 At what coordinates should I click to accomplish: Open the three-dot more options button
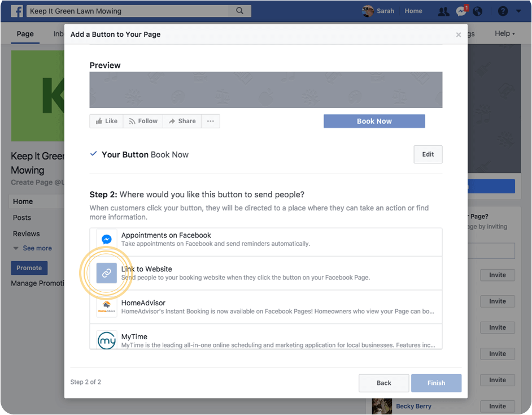tap(210, 121)
